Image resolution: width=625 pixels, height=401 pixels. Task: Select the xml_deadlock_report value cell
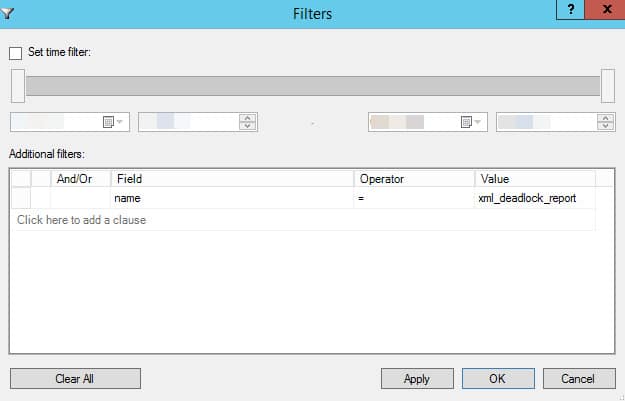535,198
